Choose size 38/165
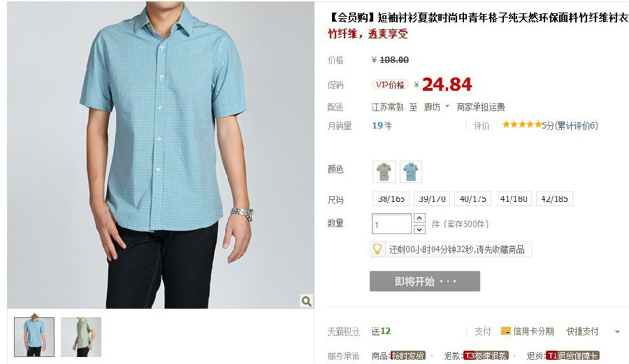This screenshot has width=629, height=364. tap(391, 199)
